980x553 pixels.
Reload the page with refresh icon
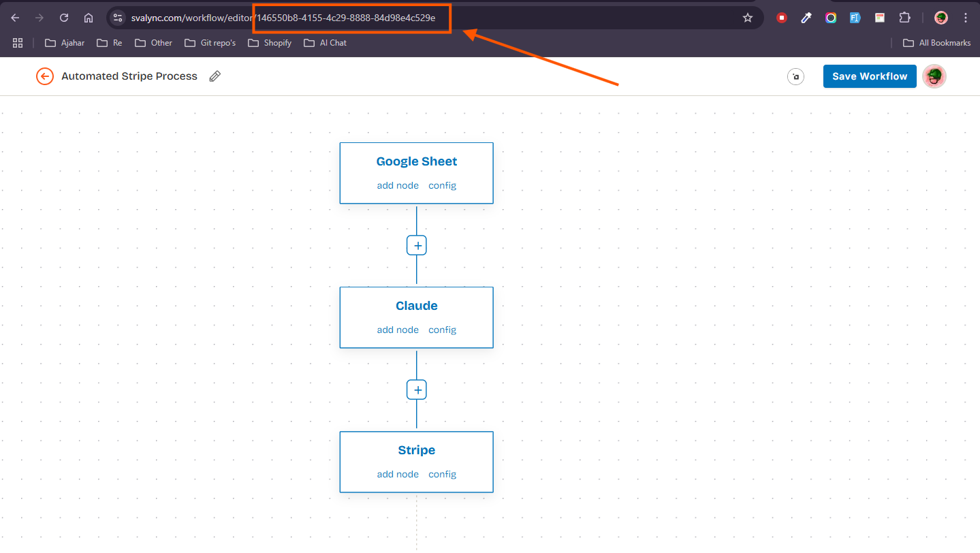[64, 18]
